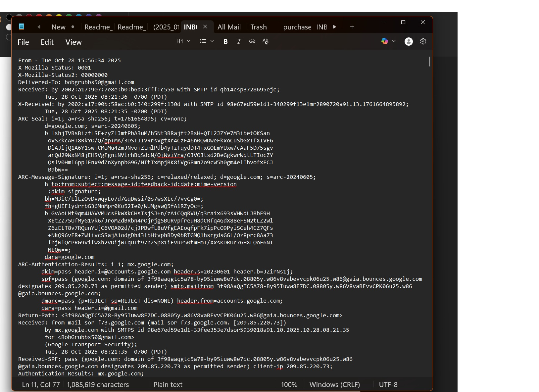Open the File menu

(x=23, y=42)
